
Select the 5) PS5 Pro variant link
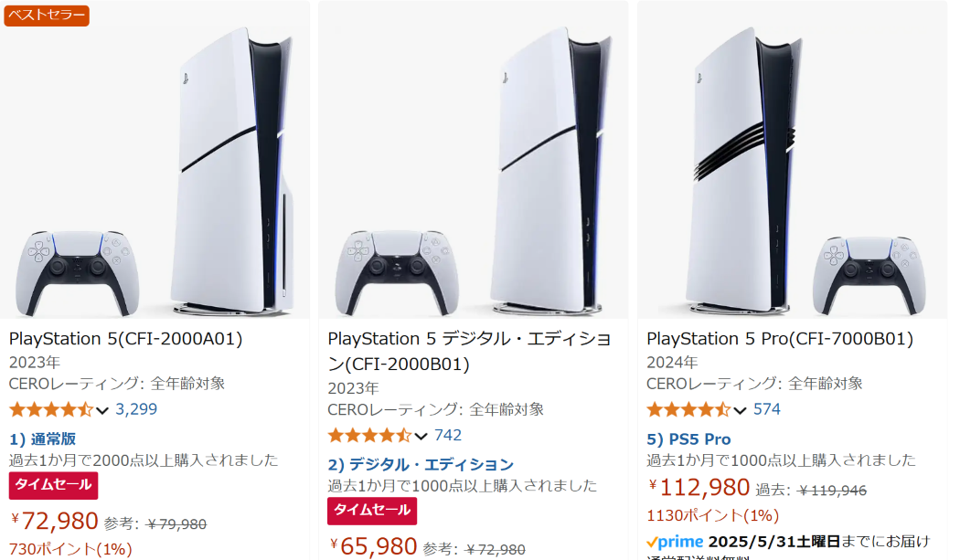pos(688,438)
